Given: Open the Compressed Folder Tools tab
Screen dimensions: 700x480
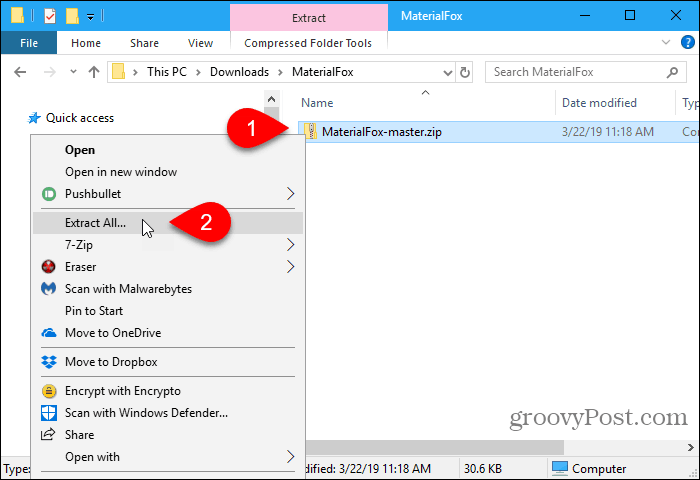Looking at the screenshot, I should point(308,43).
